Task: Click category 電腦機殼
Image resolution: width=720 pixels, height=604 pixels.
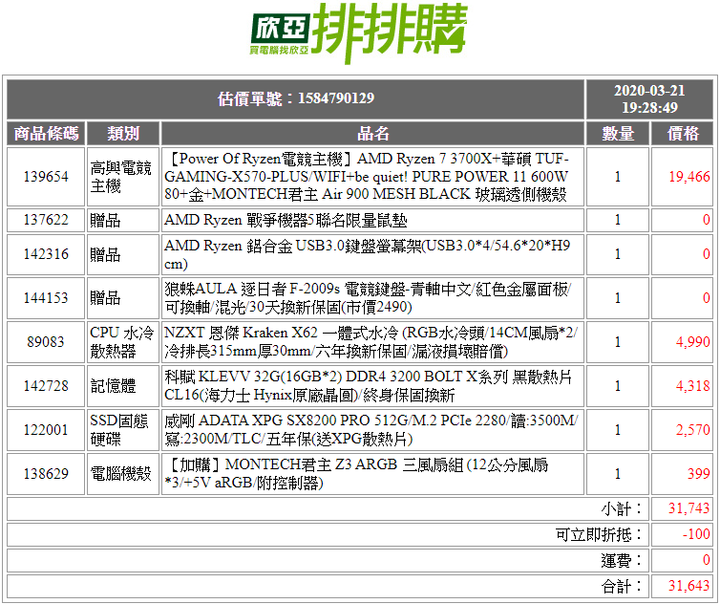Action: pos(121,474)
